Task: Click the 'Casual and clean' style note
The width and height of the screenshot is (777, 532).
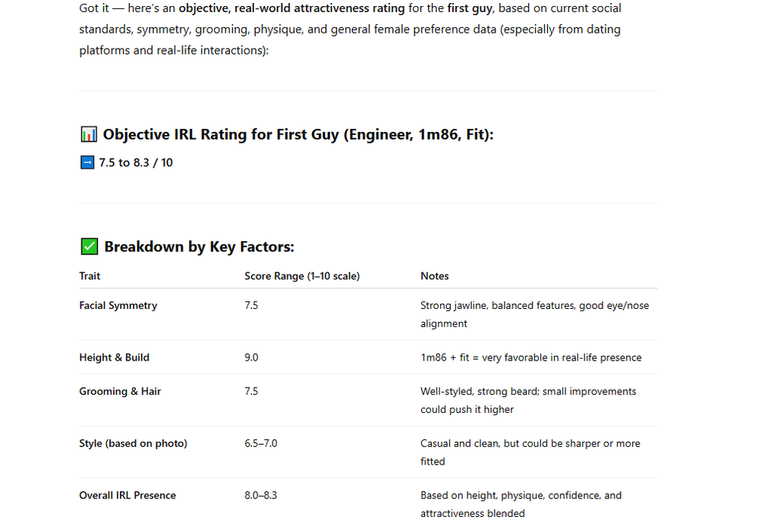Action: click(x=530, y=452)
